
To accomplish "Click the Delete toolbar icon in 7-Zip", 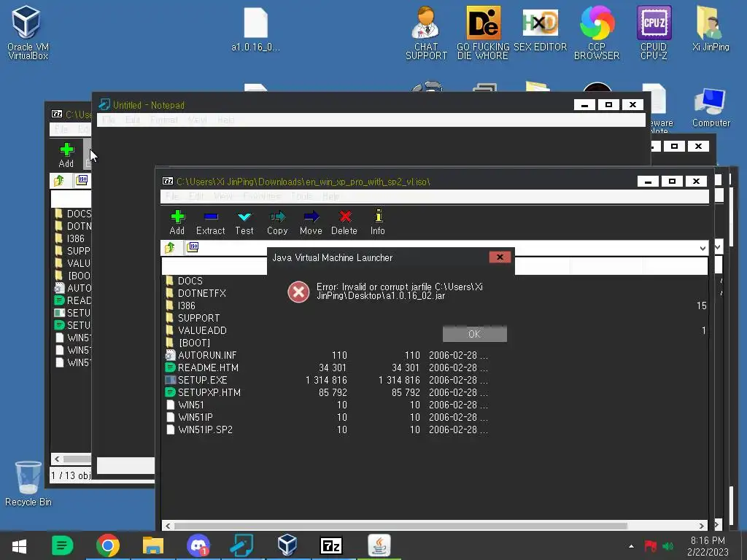I will (x=344, y=222).
